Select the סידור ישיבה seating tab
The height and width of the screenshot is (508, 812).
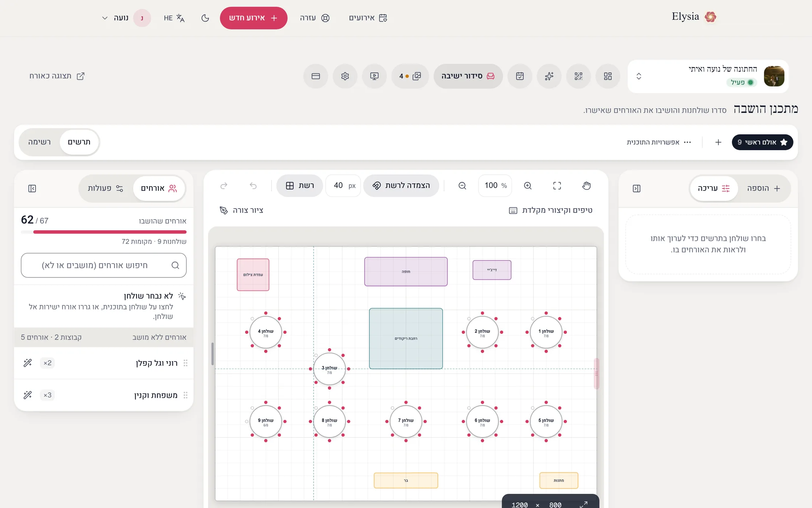point(468,76)
